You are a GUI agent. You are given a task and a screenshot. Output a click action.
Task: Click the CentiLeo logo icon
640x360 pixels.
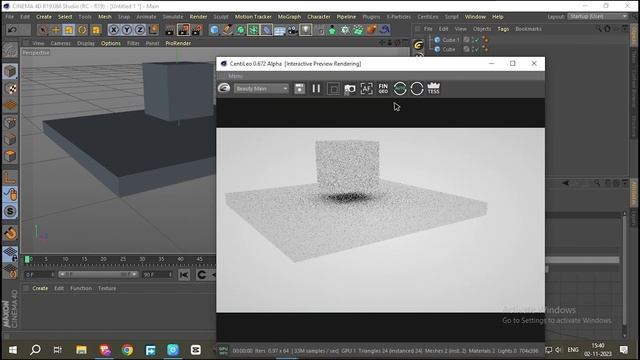point(224,88)
